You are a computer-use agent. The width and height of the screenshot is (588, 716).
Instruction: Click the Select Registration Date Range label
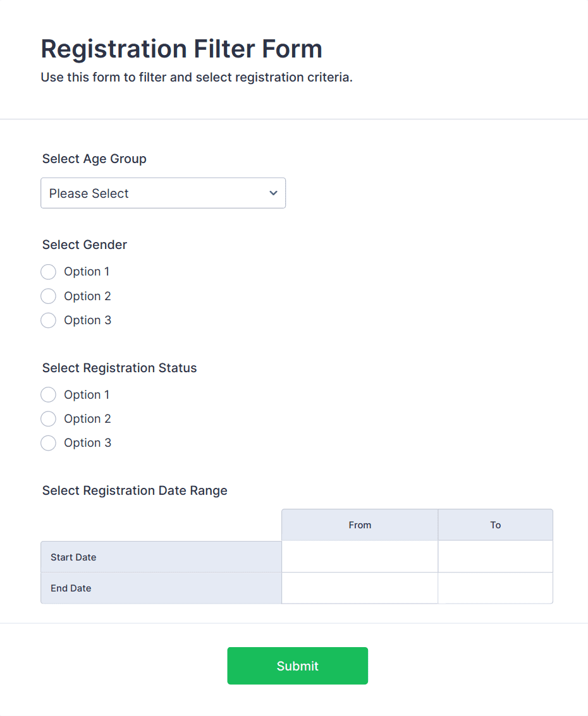tap(135, 490)
